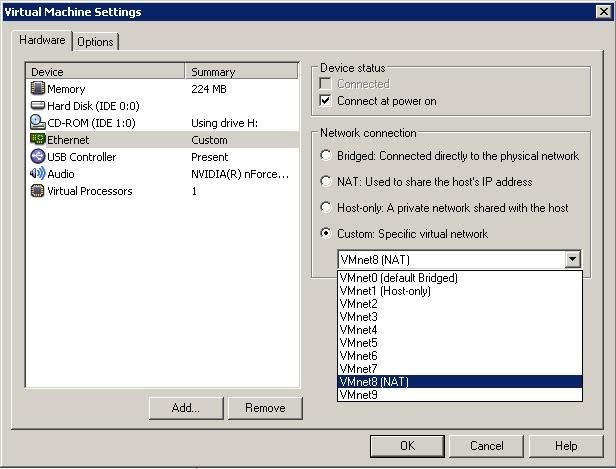Select VMnet9 from the dropdown list

coord(358,395)
